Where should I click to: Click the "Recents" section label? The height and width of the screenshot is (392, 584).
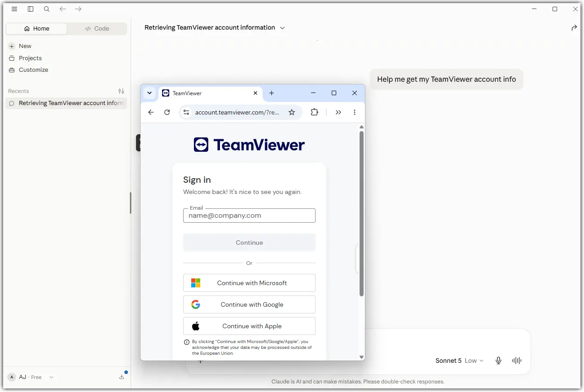pyautogui.click(x=18, y=91)
